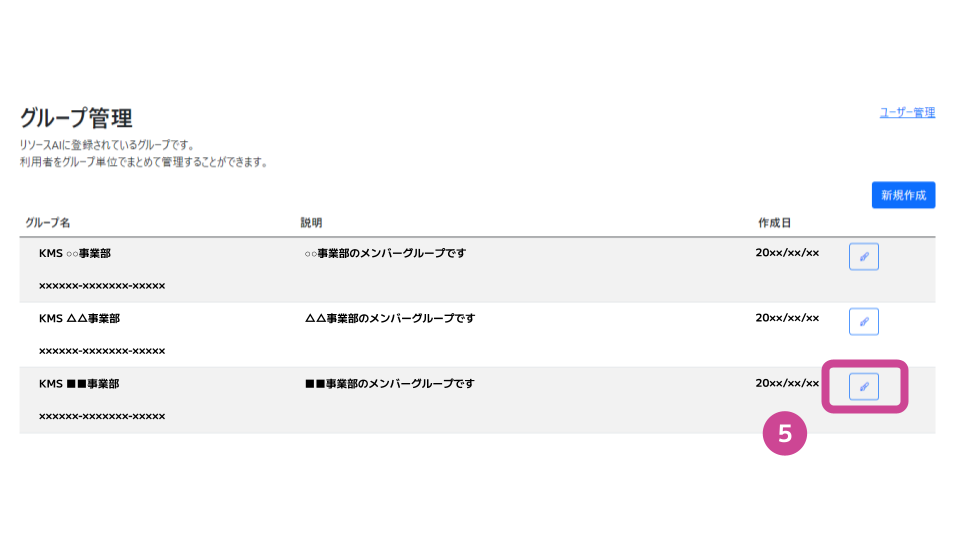Click the ID text under KMS ○○事業部
960x540 pixels.
(102, 286)
